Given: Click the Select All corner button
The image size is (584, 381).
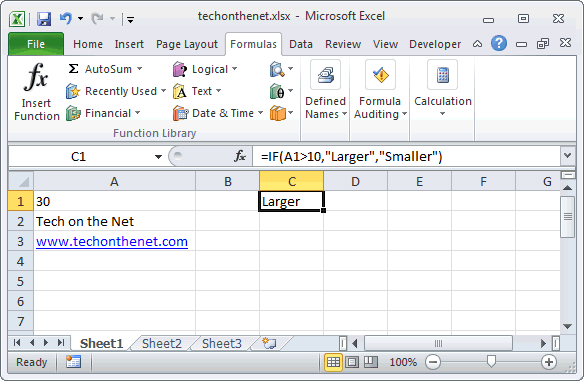Looking at the screenshot, I should click(21, 181).
